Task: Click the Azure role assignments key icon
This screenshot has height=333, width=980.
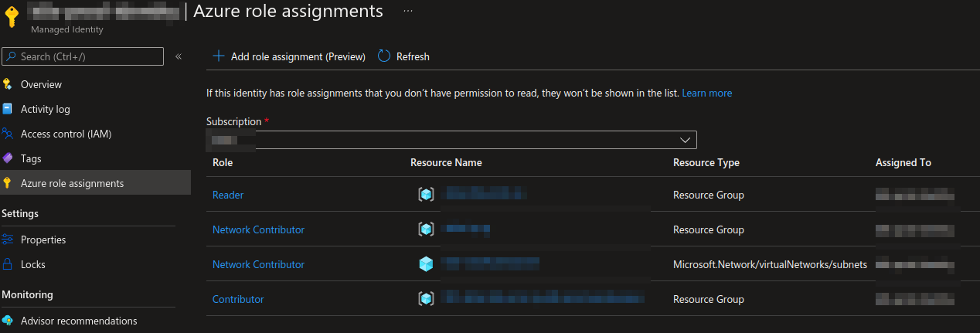Action: 8,183
